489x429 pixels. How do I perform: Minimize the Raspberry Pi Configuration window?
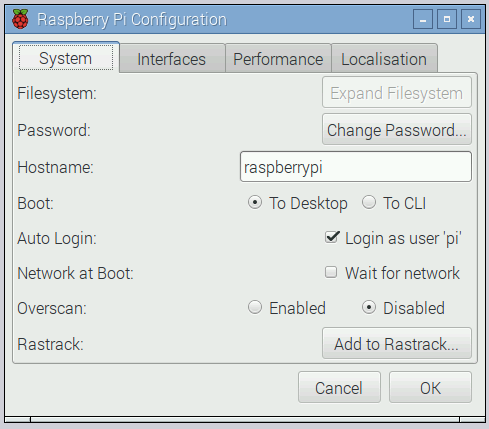coord(423,19)
